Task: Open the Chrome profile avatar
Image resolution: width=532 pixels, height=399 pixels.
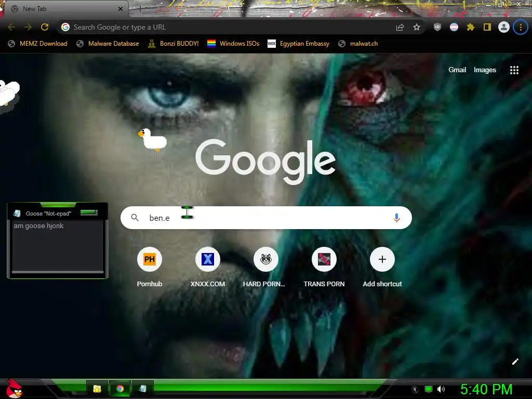Action: coord(504,27)
